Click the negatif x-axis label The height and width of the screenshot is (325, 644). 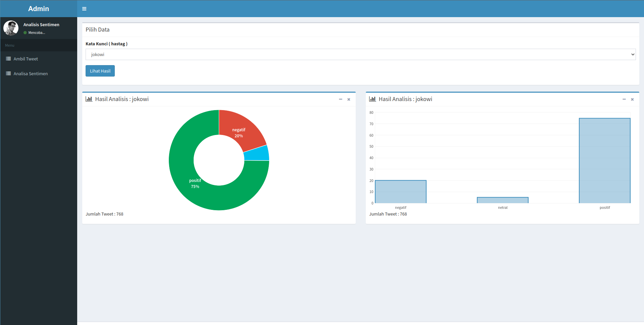pyautogui.click(x=401, y=207)
